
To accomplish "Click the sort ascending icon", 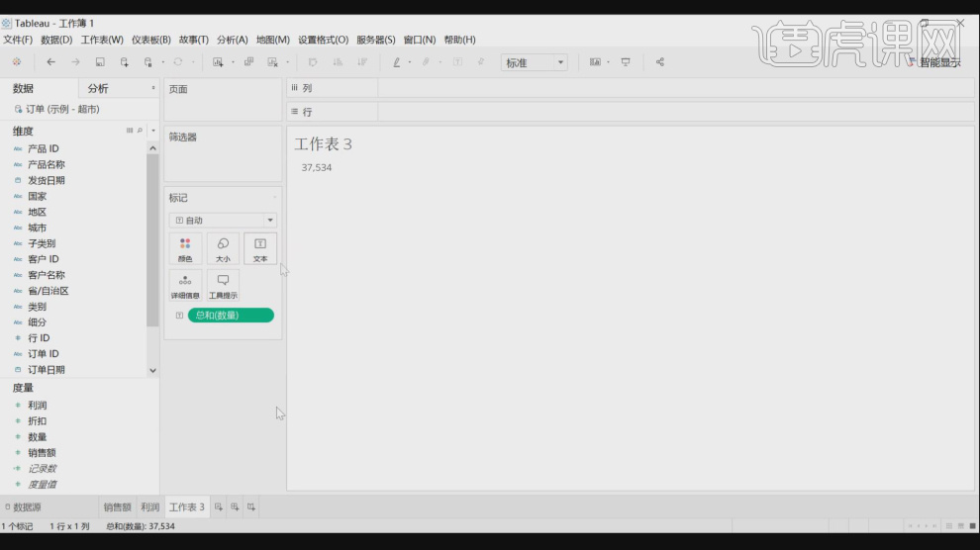I will (338, 61).
